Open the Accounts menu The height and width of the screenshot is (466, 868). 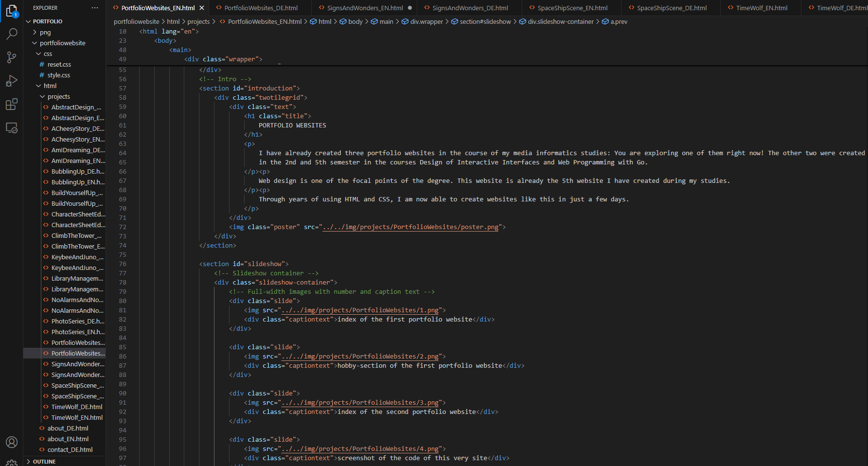click(x=12, y=442)
